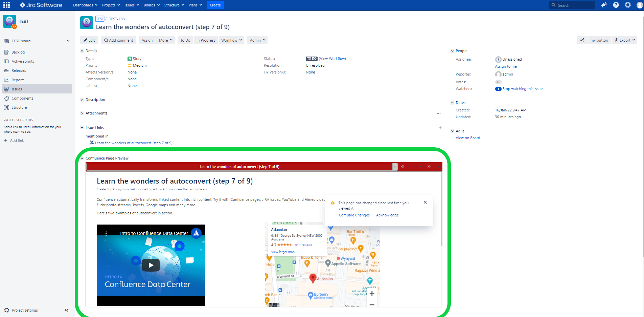Viewport: 644px width, 317px height.
Task: Click Compare Changes link
Action: click(x=354, y=215)
